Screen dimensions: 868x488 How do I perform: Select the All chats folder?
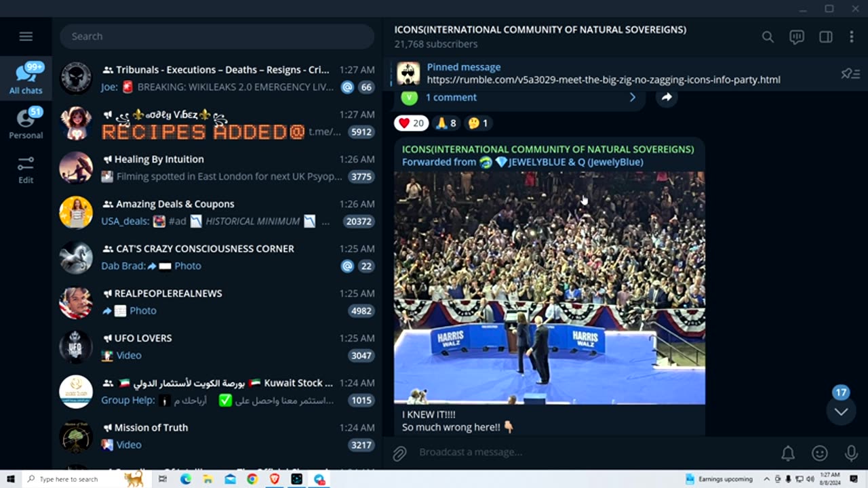(x=26, y=77)
